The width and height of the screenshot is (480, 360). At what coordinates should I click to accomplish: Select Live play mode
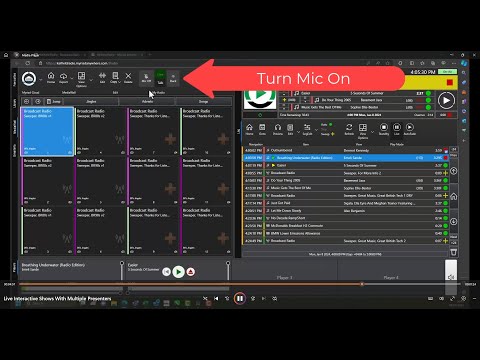(x=397, y=129)
